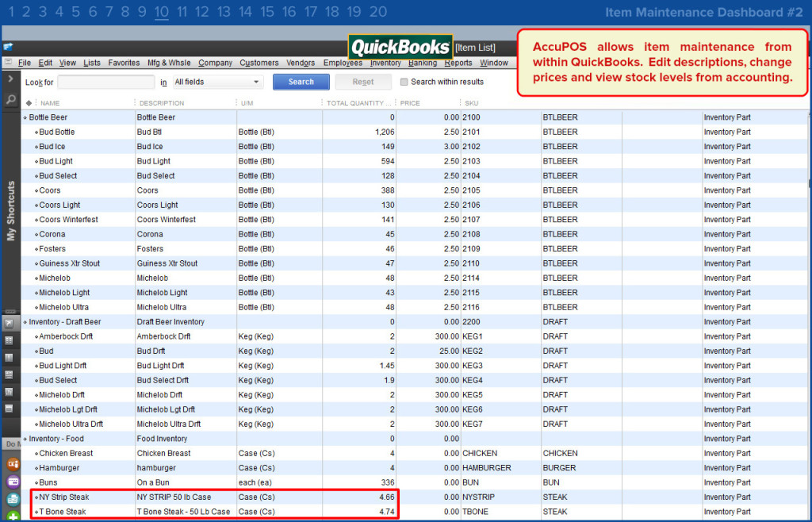Click the bar chart sidebar icon
The image size is (812, 522).
coord(9,392)
